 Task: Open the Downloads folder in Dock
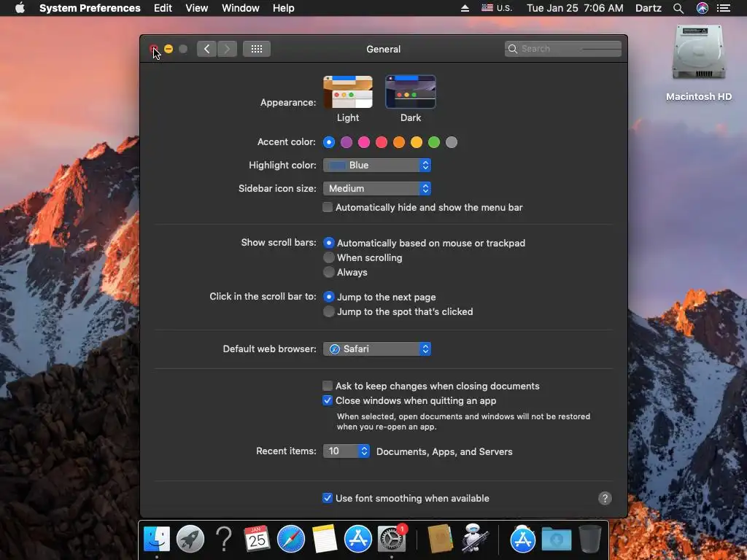556,539
